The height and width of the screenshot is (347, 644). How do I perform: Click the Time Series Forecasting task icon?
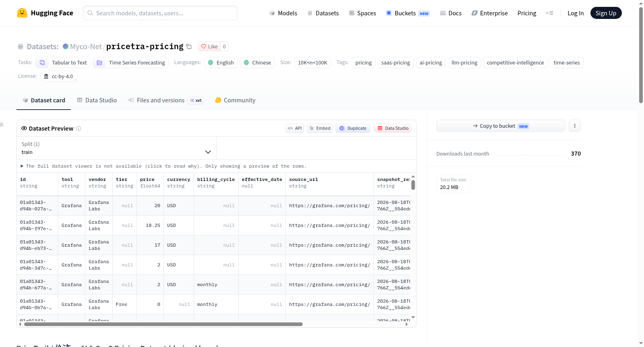coord(99,62)
